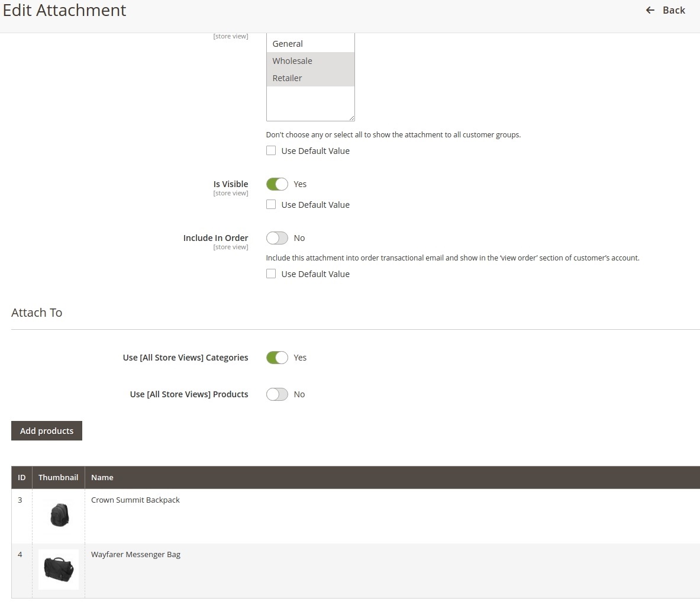The width and height of the screenshot is (700, 611).
Task: Select Retailer customer group option
Action: click(287, 78)
